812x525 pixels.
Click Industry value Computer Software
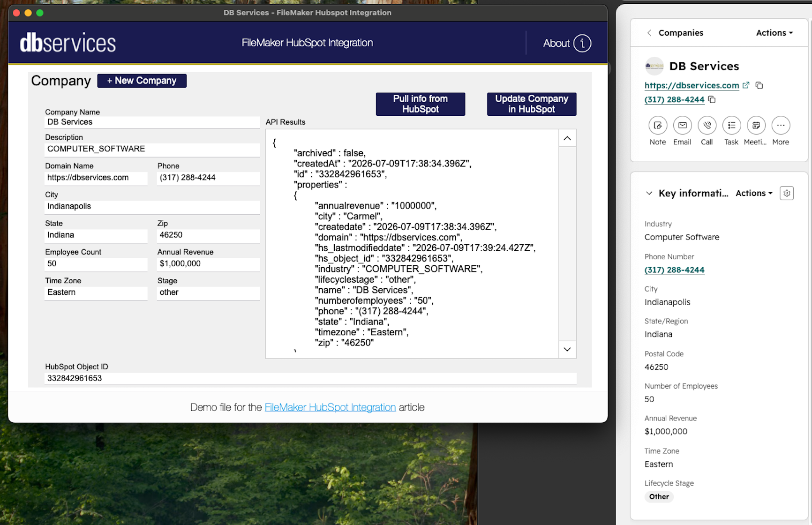click(682, 237)
